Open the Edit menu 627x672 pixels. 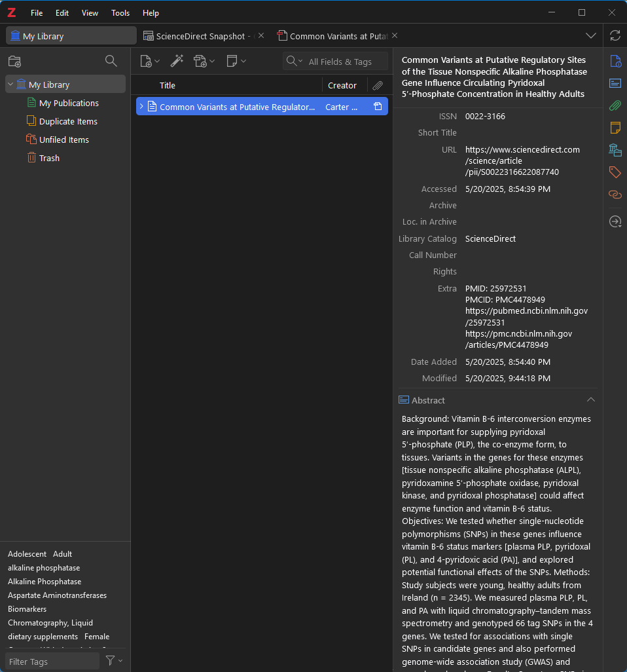pyautogui.click(x=62, y=13)
